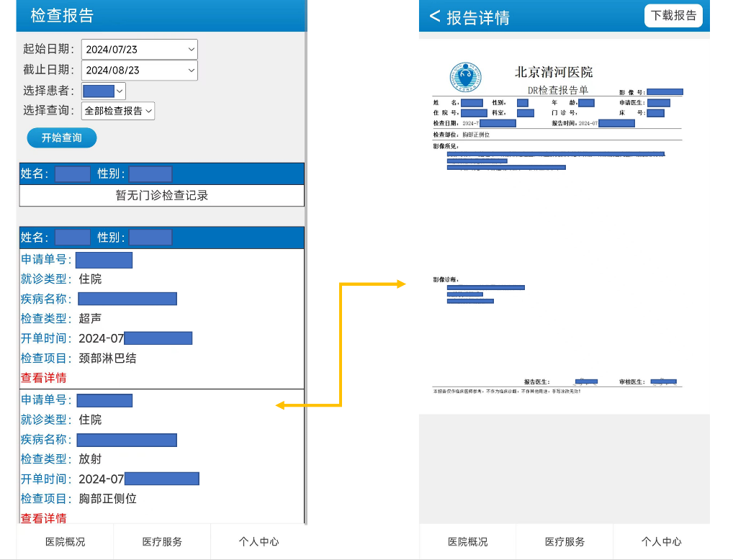Select 医疗服务 tab on 检查报告 screen

(162, 541)
